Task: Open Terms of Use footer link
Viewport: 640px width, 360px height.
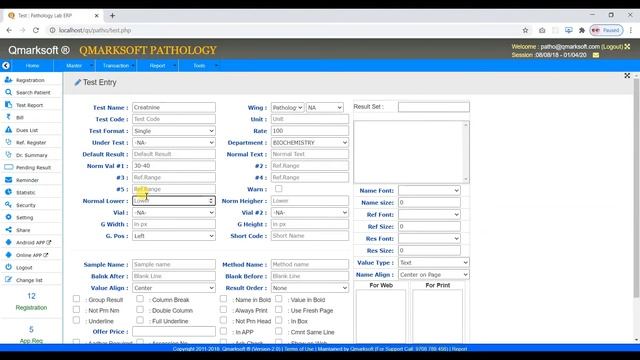Action: tap(299, 349)
